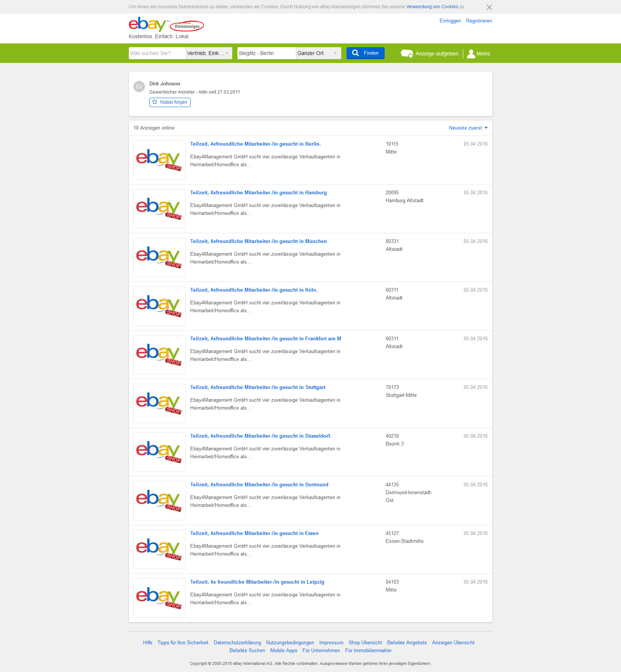The image size is (621, 672).
Task: Open Tipps für Ihre Sicherheit footer link
Action: pyautogui.click(x=183, y=643)
